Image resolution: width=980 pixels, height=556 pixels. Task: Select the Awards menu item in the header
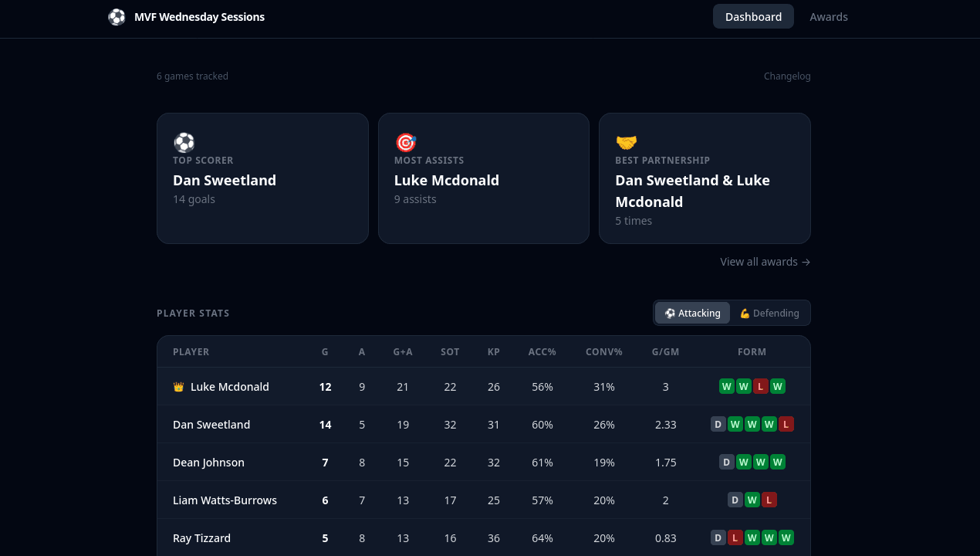point(829,17)
